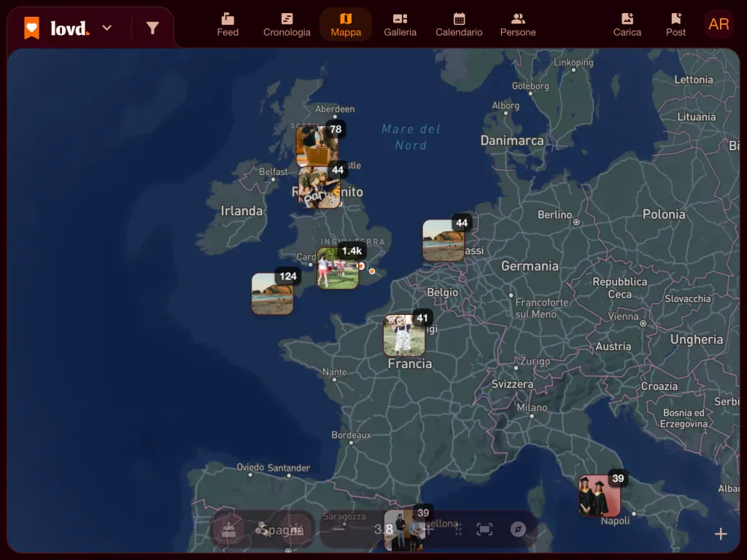This screenshot has width=747, height=560.
Task: Click the Aberdeen city label
Action: (334, 109)
